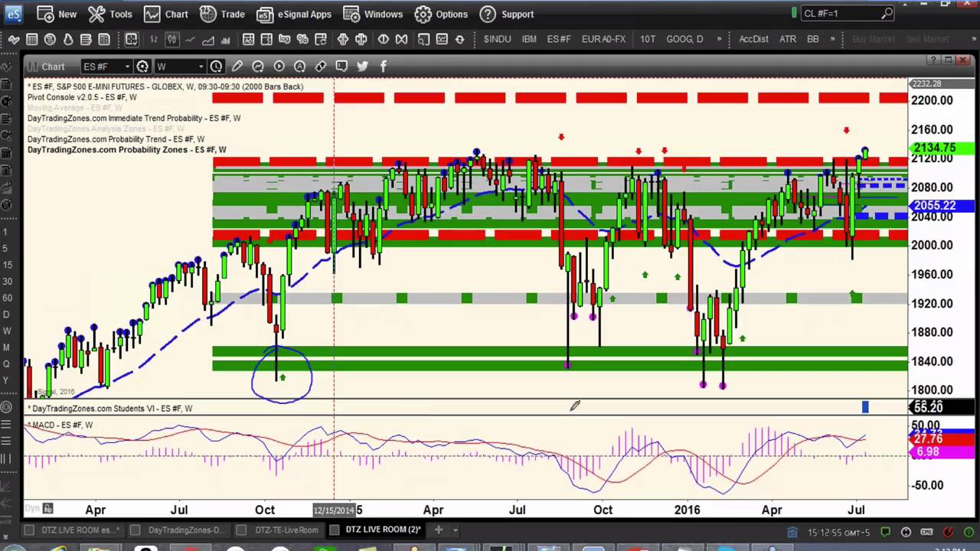
Task: Add the AccDist study
Action: click(x=753, y=39)
